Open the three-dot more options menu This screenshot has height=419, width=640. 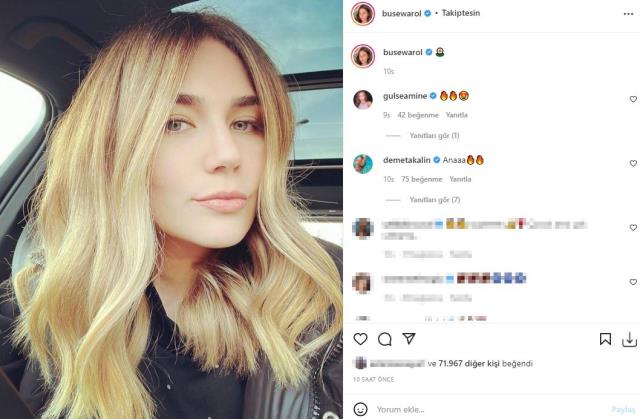pyautogui.click(x=629, y=14)
